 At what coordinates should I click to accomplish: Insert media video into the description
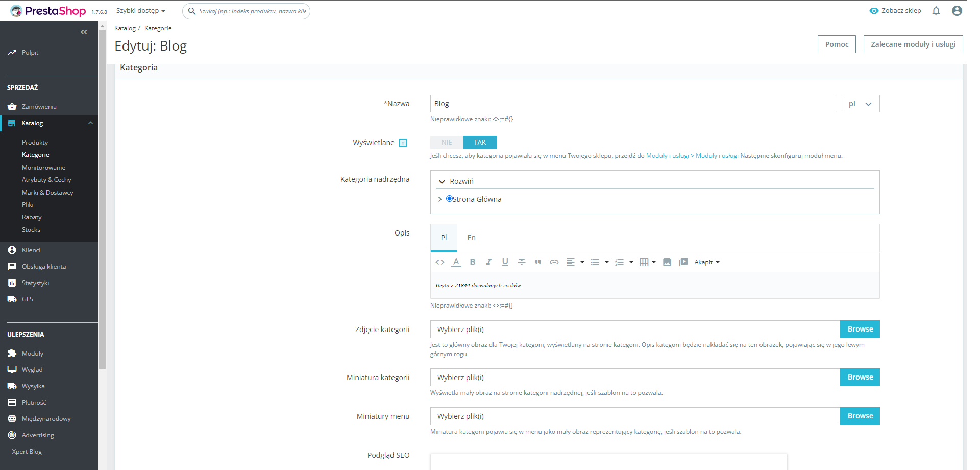point(683,262)
